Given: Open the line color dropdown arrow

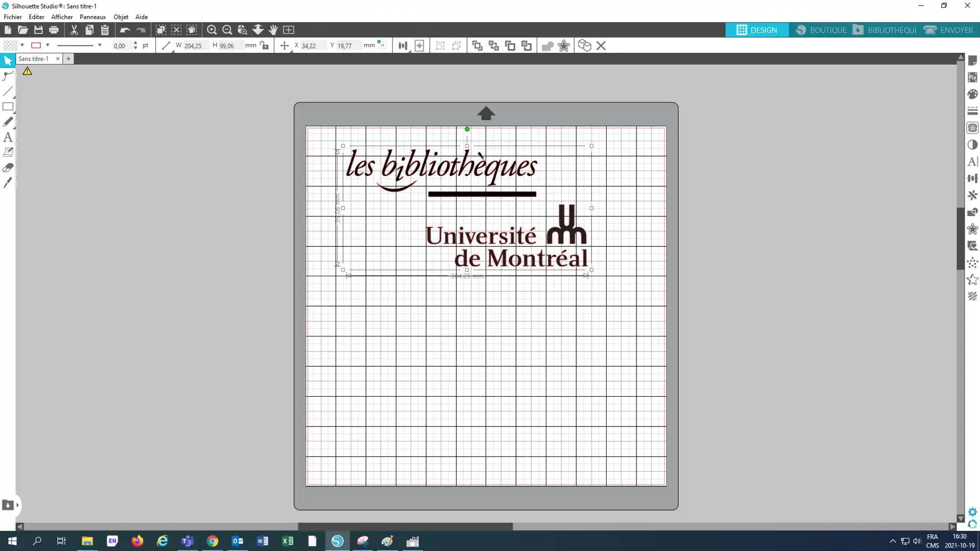Looking at the screenshot, I should pyautogui.click(x=48, y=45).
